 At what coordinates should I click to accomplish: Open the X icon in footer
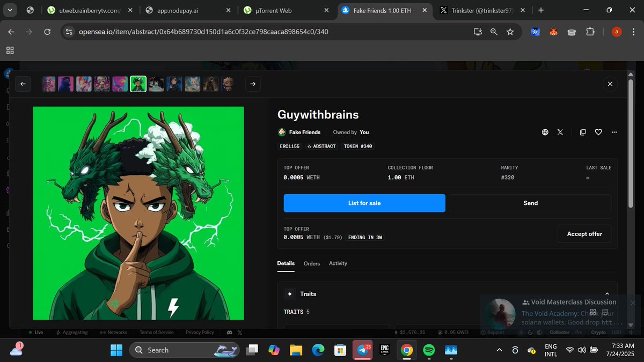click(240, 333)
